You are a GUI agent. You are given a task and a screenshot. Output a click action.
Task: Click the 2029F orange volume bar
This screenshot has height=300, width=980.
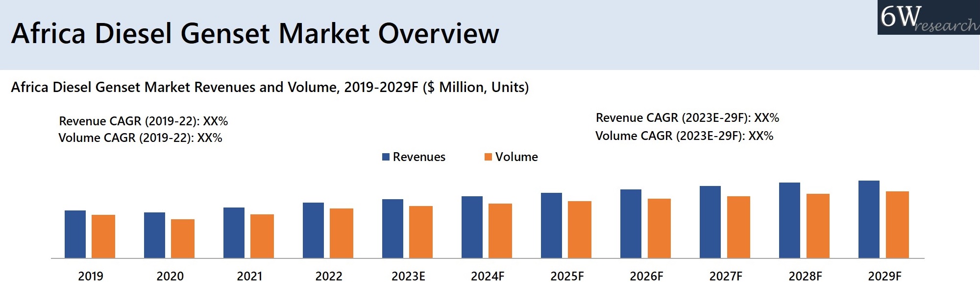pyautogui.click(x=897, y=225)
